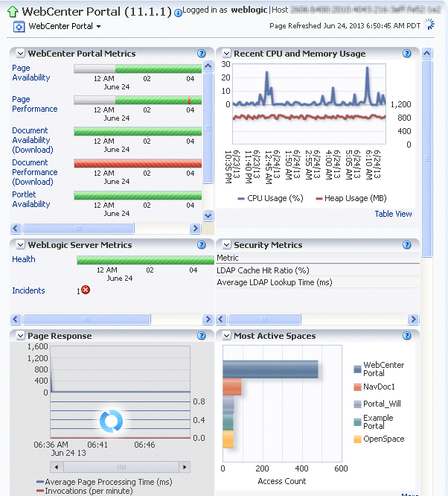Screen dimensions: 448x496
Task: Open Document Performance (Download) link
Action: pyautogui.click(x=34, y=172)
